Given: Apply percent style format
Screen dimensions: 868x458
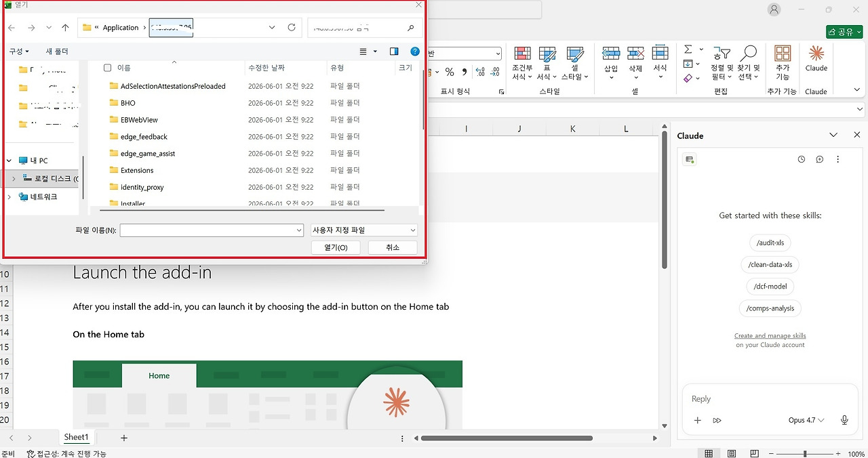Looking at the screenshot, I should pyautogui.click(x=450, y=72).
